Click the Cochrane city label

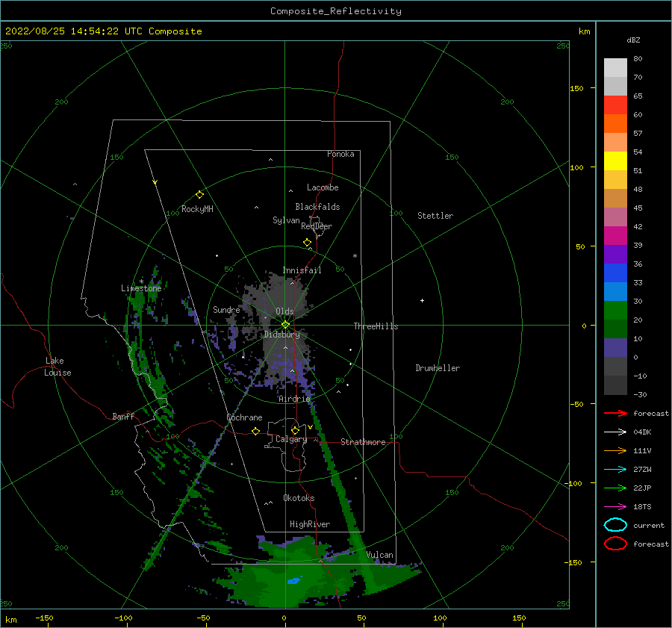[244, 417]
